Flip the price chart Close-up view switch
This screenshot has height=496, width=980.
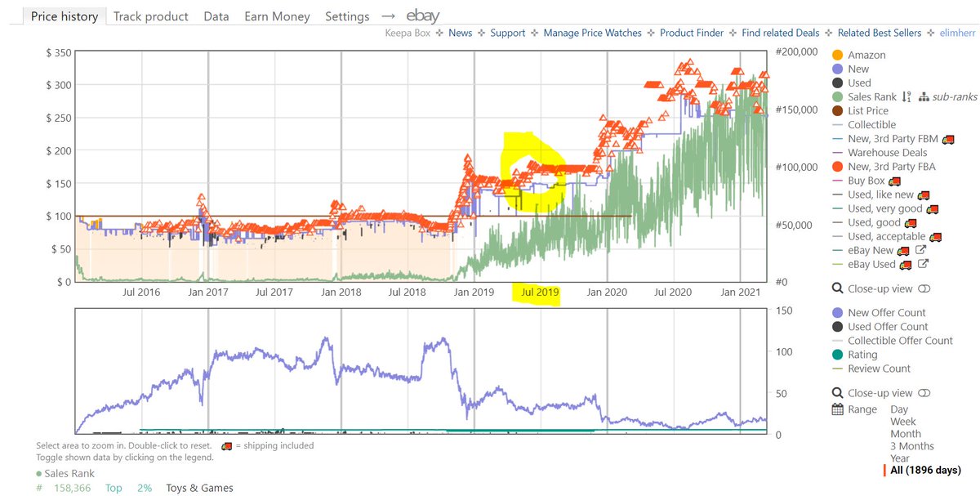click(924, 288)
